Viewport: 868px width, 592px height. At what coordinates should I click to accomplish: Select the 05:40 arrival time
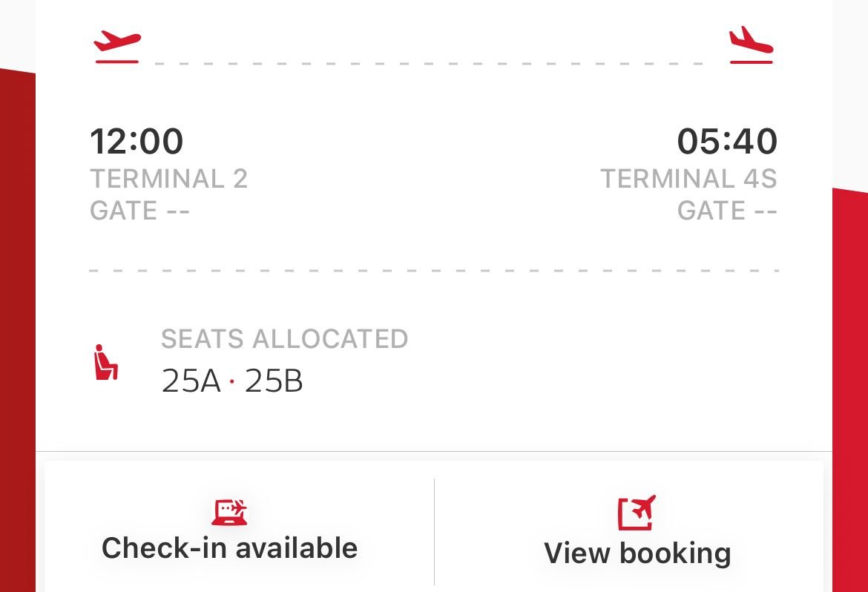click(x=727, y=142)
